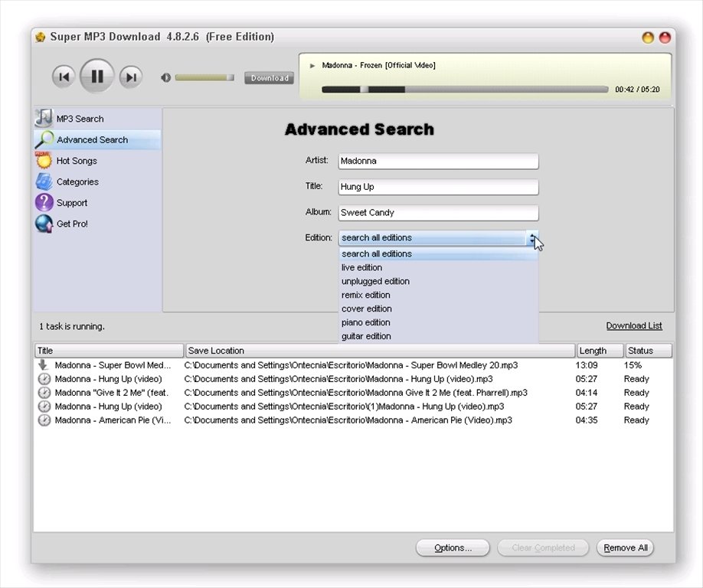Screen dimensions: 703x588
Task: Toggle the Edition dropdown arrow
Action: [532, 238]
